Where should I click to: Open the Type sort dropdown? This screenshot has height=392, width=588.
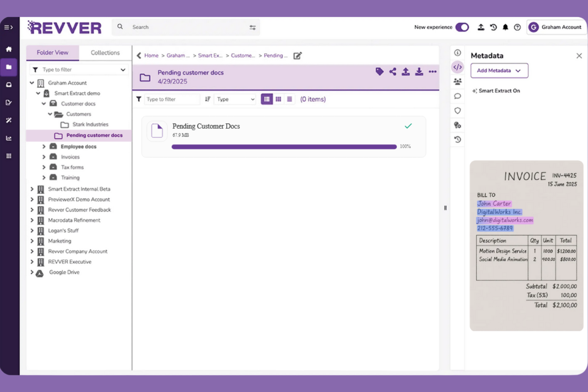(x=236, y=99)
